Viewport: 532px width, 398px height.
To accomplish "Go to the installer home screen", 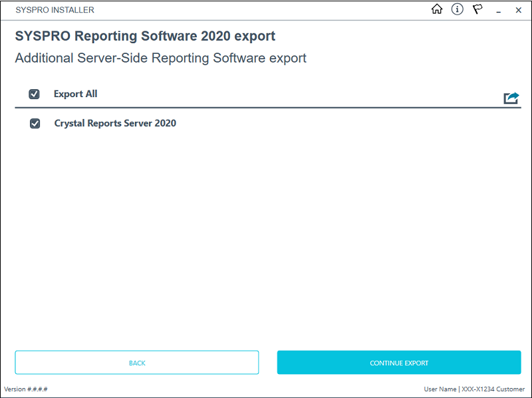I will pos(437,10).
